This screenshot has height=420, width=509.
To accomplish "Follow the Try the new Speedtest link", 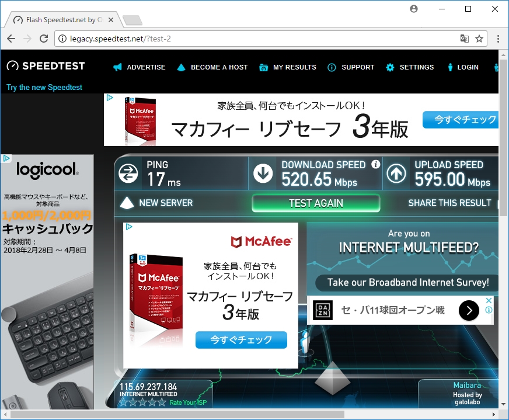I will point(44,88).
